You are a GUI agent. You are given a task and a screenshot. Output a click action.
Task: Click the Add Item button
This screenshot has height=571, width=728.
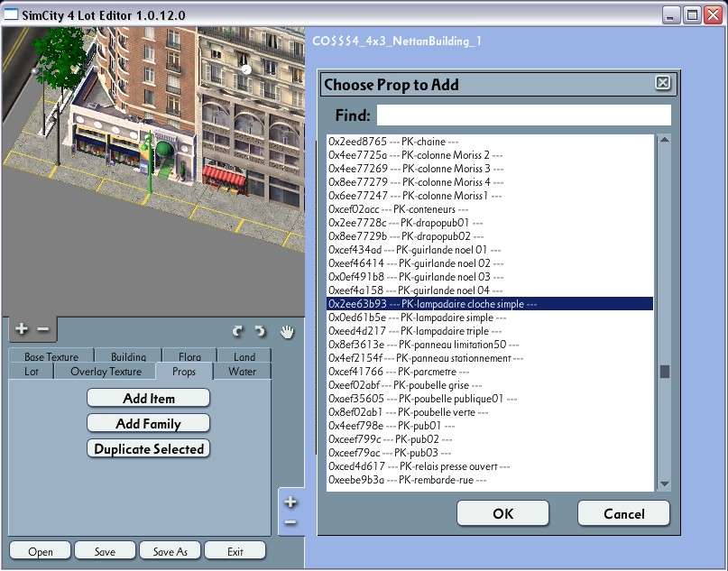(149, 399)
